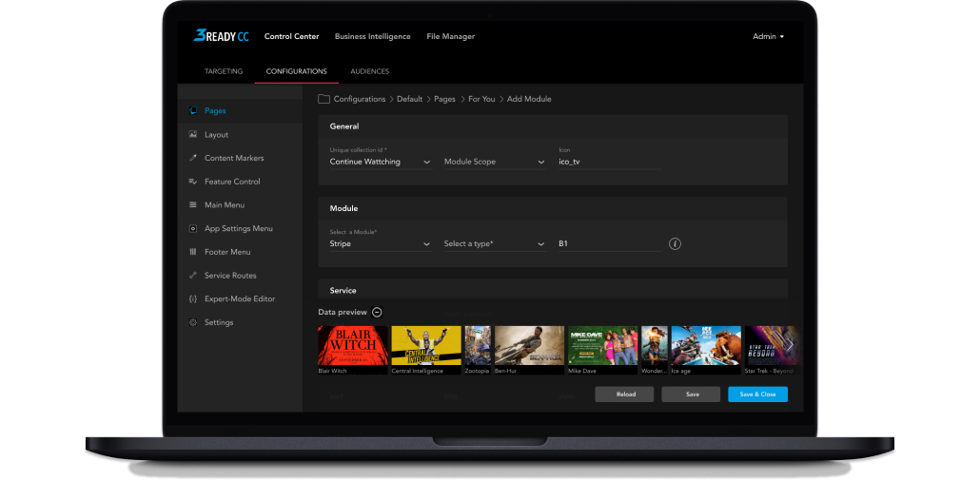Open Control Center in top navigation
This screenshot has height=481, width=980.
291,36
